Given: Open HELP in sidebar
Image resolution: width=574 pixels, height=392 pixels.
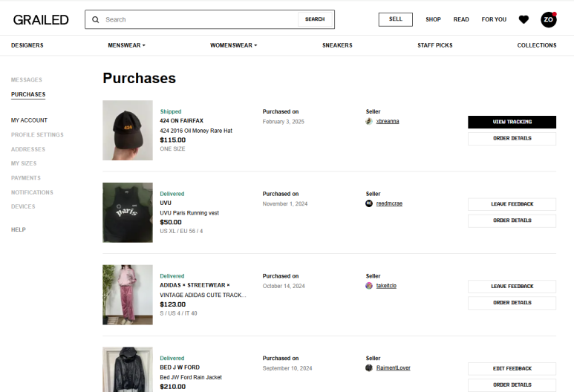Looking at the screenshot, I should (19, 230).
